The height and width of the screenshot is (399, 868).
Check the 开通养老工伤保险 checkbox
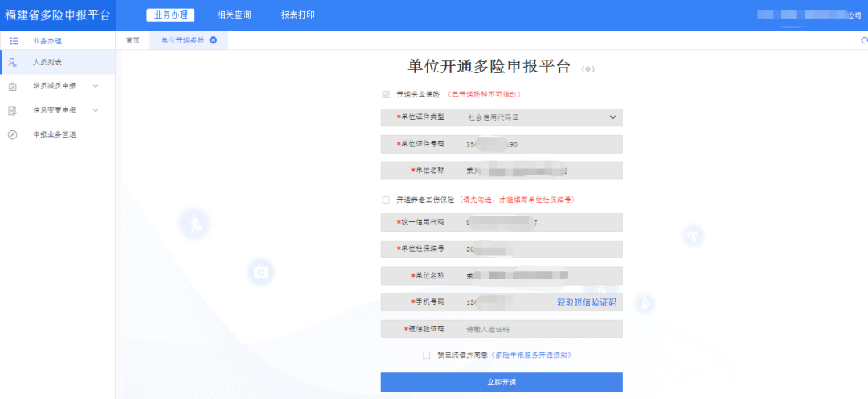click(386, 199)
